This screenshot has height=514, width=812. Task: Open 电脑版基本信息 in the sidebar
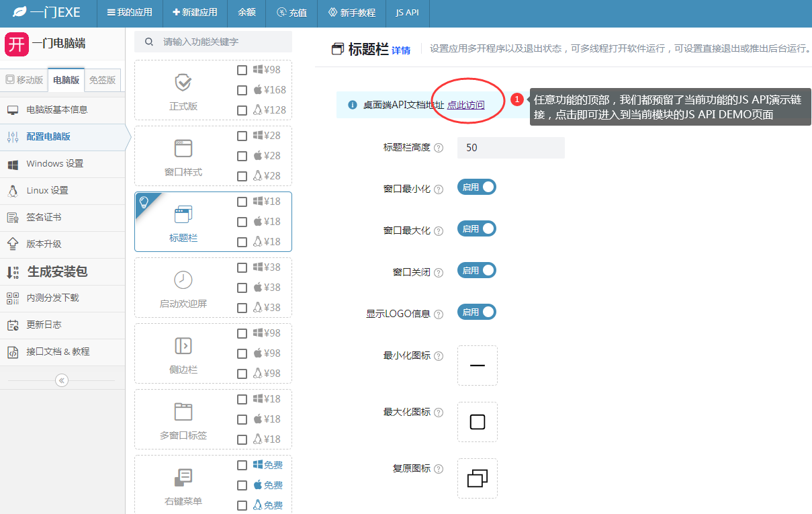click(62, 110)
